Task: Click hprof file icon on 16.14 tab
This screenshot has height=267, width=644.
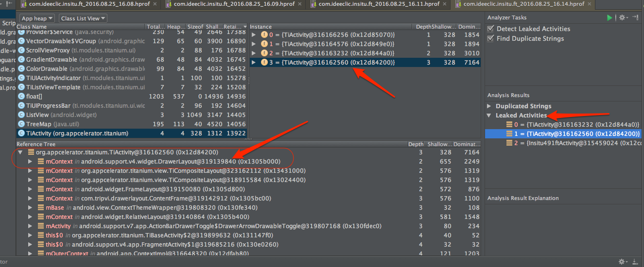Action: (x=458, y=4)
